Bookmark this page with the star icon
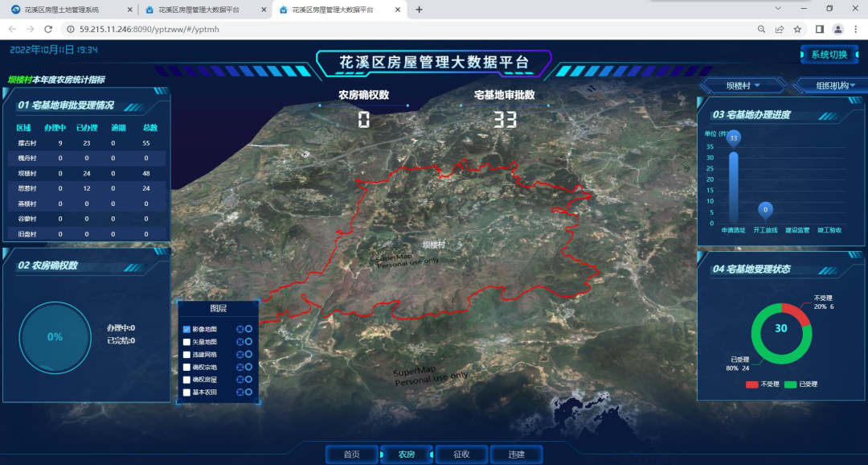This screenshot has height=465, width=868. pos(797,29)
